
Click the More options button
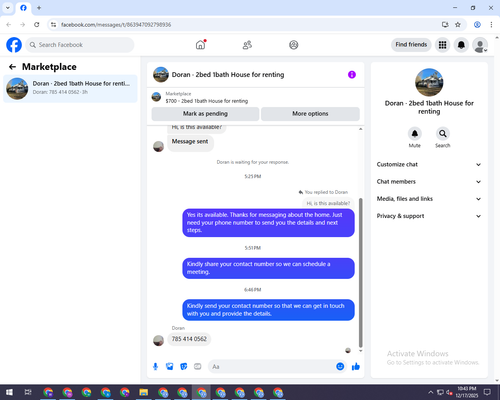[x=310, y=114]
